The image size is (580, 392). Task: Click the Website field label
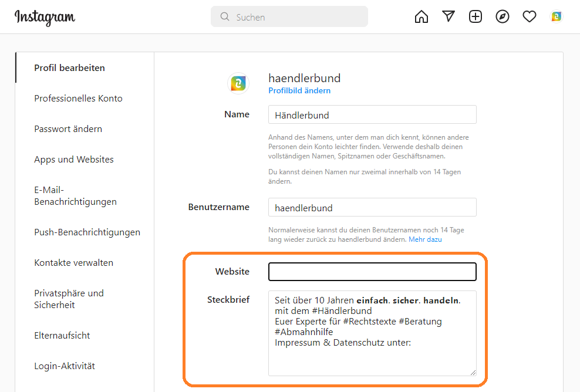point(232,272)
